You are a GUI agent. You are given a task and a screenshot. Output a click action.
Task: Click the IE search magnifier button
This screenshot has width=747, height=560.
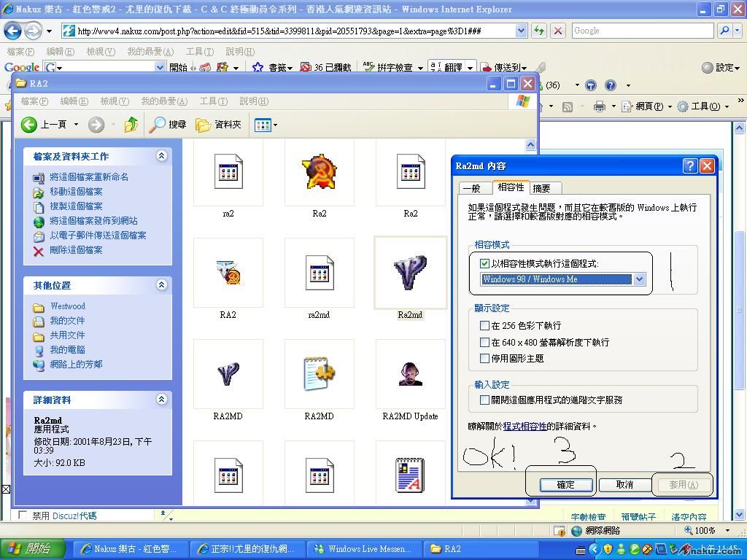click(x=724, y=31)
